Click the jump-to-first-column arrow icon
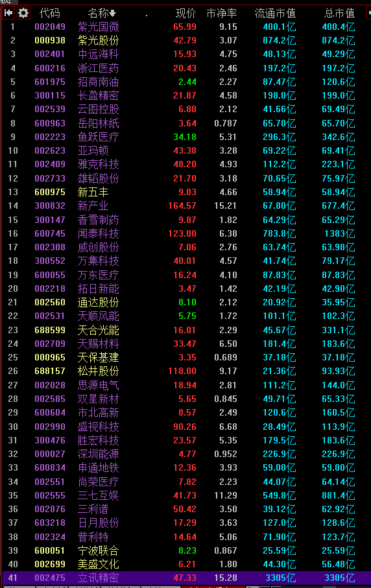This screenshot has width=371, height=588. click(x=8, y=14)
